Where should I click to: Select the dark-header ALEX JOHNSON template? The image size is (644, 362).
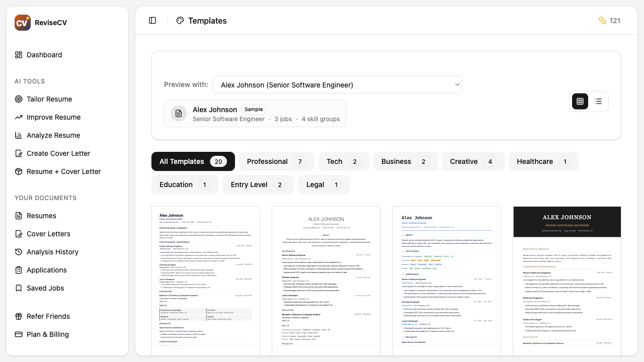pos(567,279)
